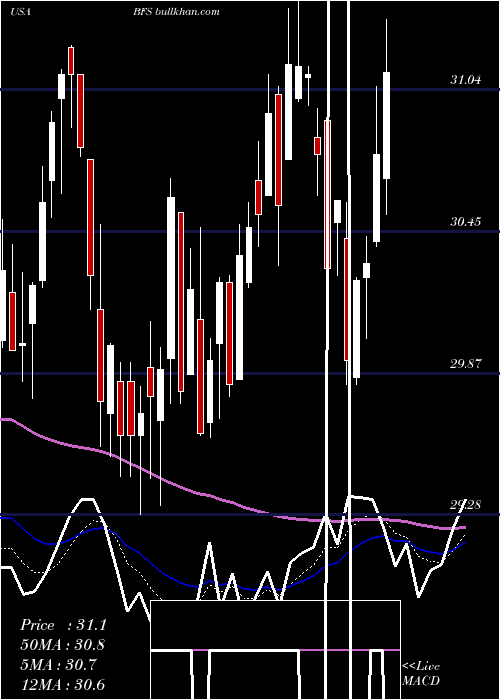Click the USA market label
This screenshot has width=500, height=700.
coord(20,12)
